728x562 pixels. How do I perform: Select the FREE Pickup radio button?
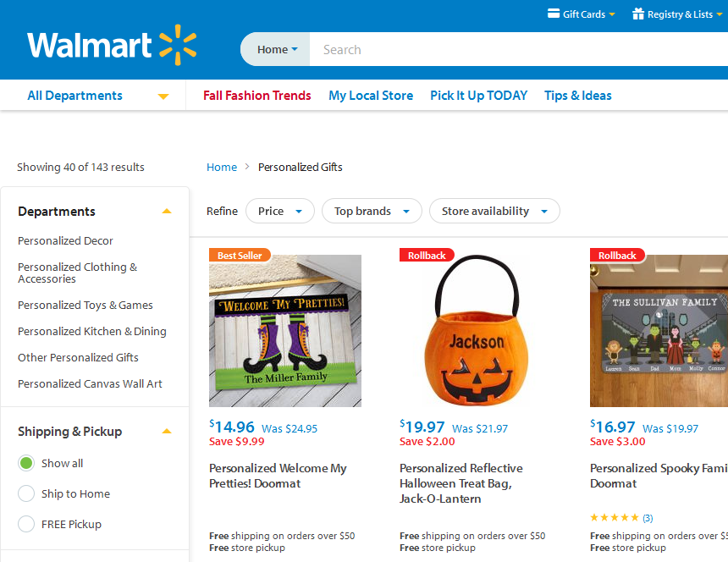(x=26, y=524)
